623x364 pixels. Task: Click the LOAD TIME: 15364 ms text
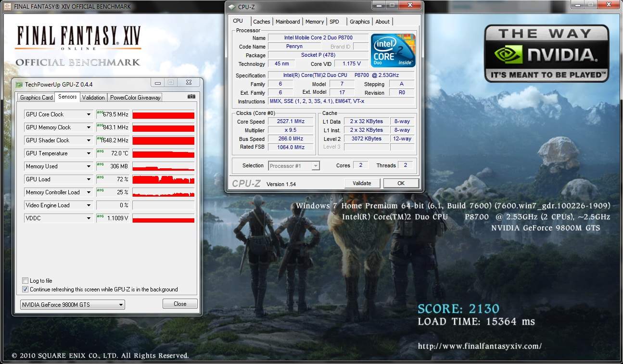tap(476, 322)
